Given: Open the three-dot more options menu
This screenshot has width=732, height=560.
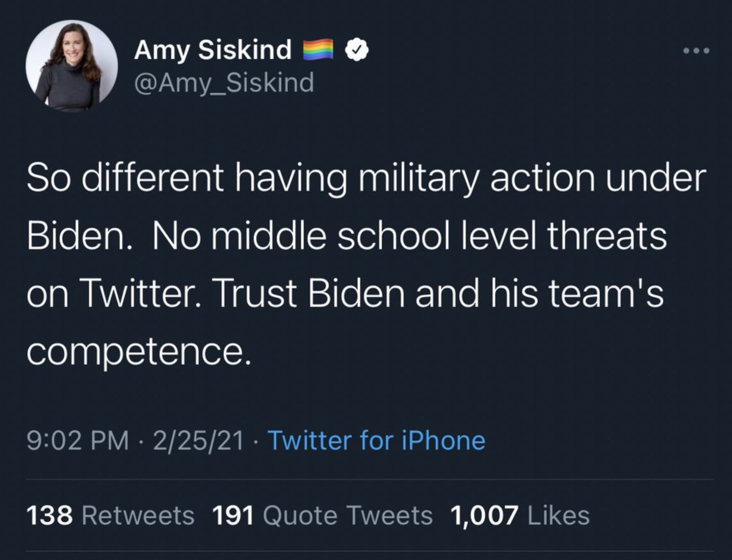Looking at the screenshot, I should point(696,51).
